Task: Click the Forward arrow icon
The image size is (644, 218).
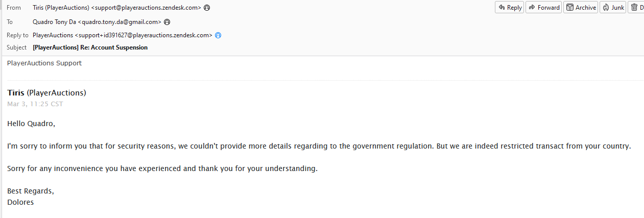Action: pyautogui.click(x=532, y=7)
